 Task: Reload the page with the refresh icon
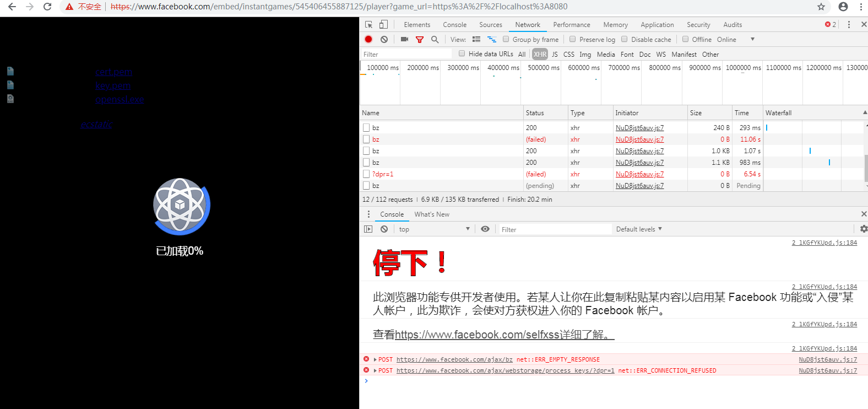[x=47, y=7]
